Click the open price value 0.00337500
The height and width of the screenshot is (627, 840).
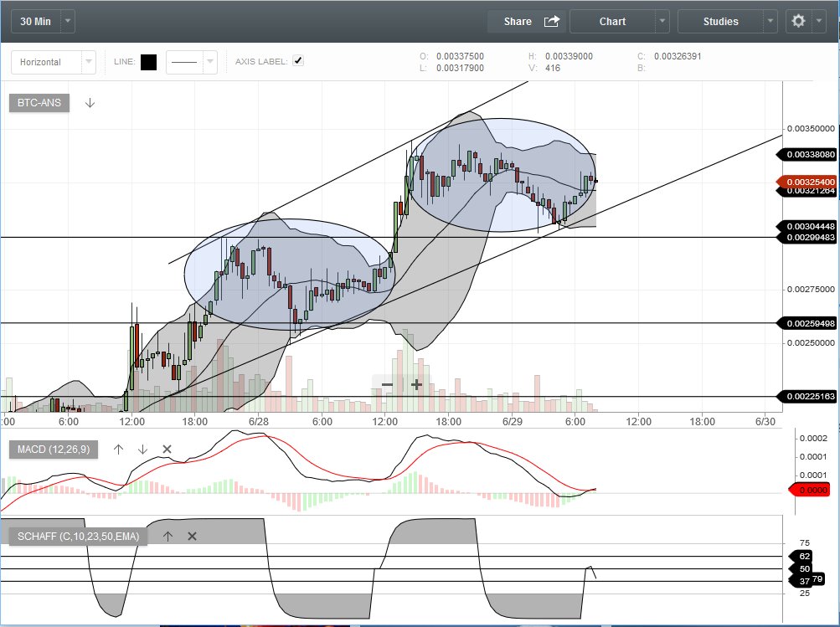coord(460,56)
